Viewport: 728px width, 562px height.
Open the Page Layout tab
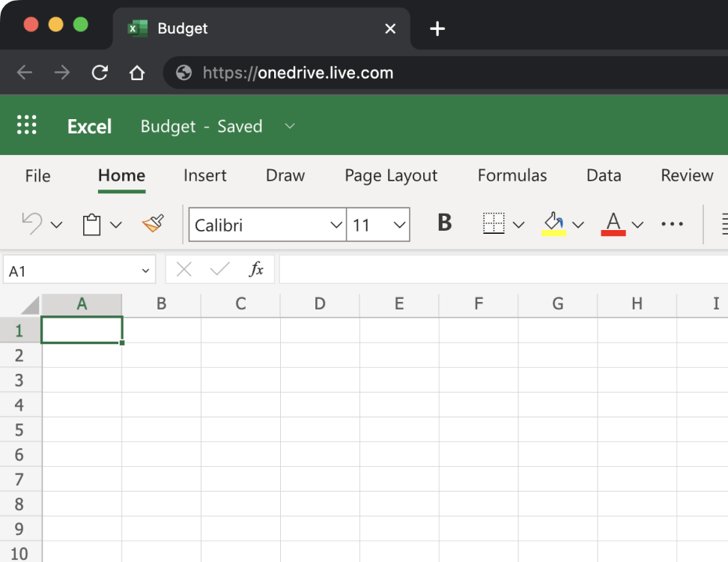(x=391, y=175)
